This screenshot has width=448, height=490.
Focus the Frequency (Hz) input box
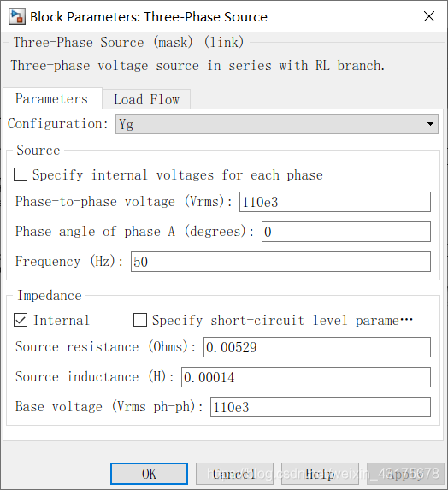point(280,262)
